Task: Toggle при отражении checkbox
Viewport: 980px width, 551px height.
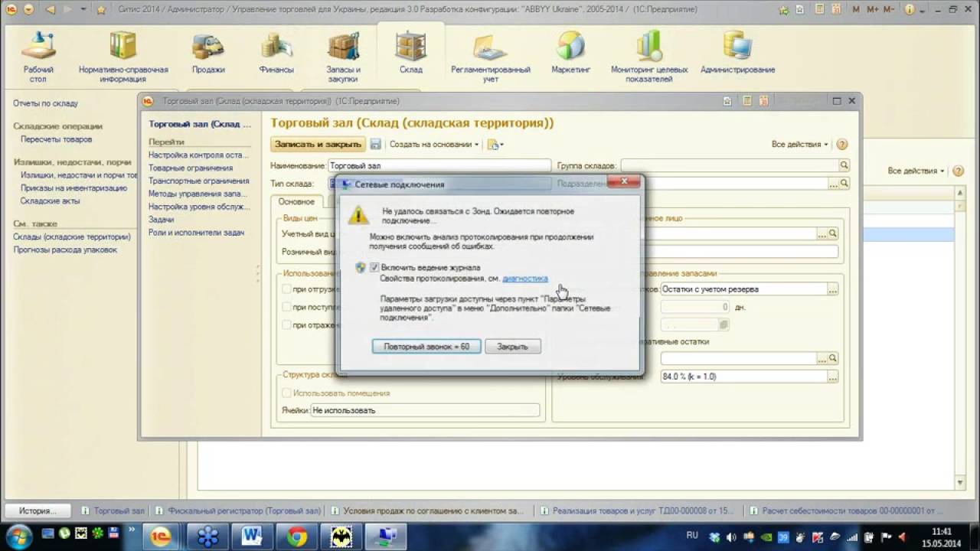Action: point(287,324)
